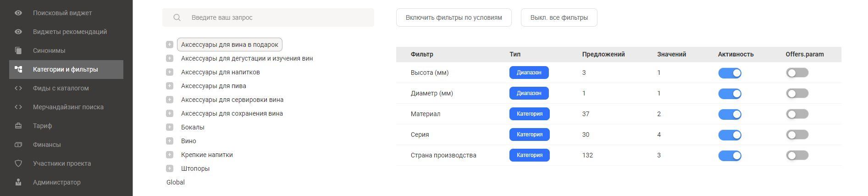Click the Синонимы copy icon in sidebar
The image size is (868, 196).
pyautogui.click(x=18, y=50)
